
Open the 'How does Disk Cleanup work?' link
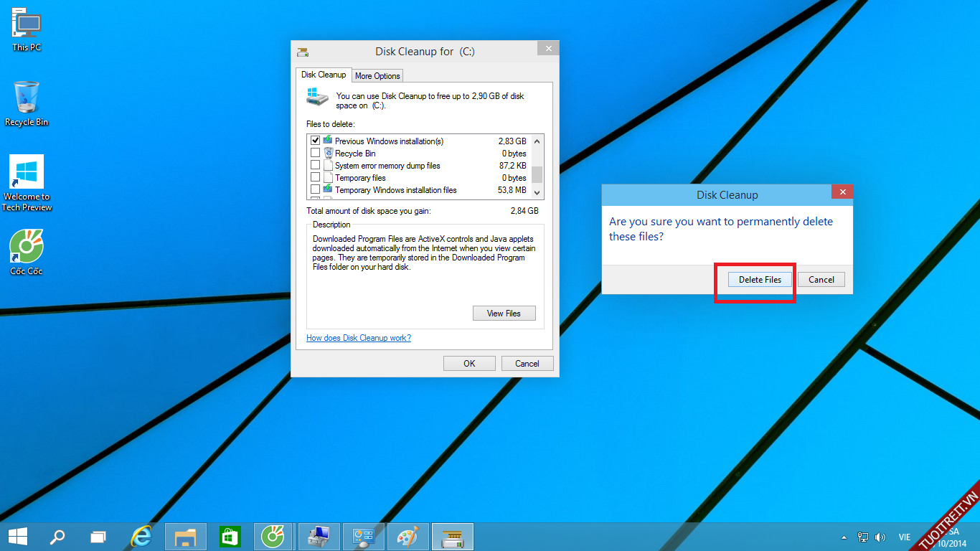click(359, 338)
